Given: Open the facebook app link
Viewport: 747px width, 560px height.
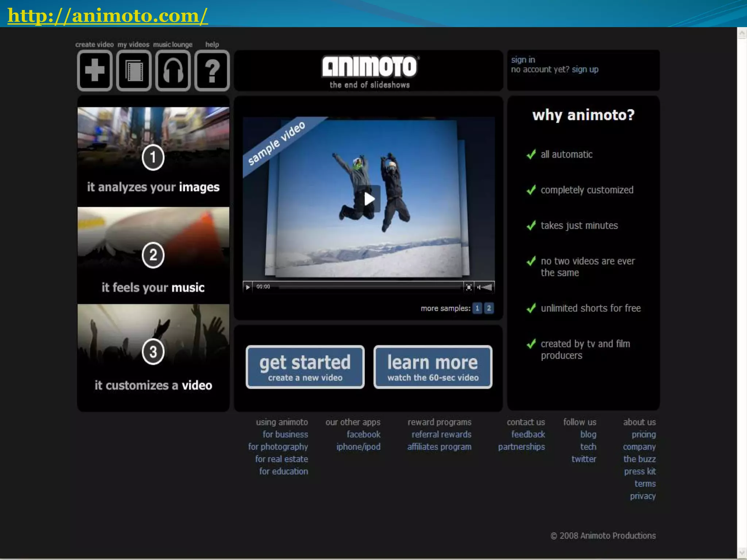Looking at the screenshot, I should click(363, 435).
